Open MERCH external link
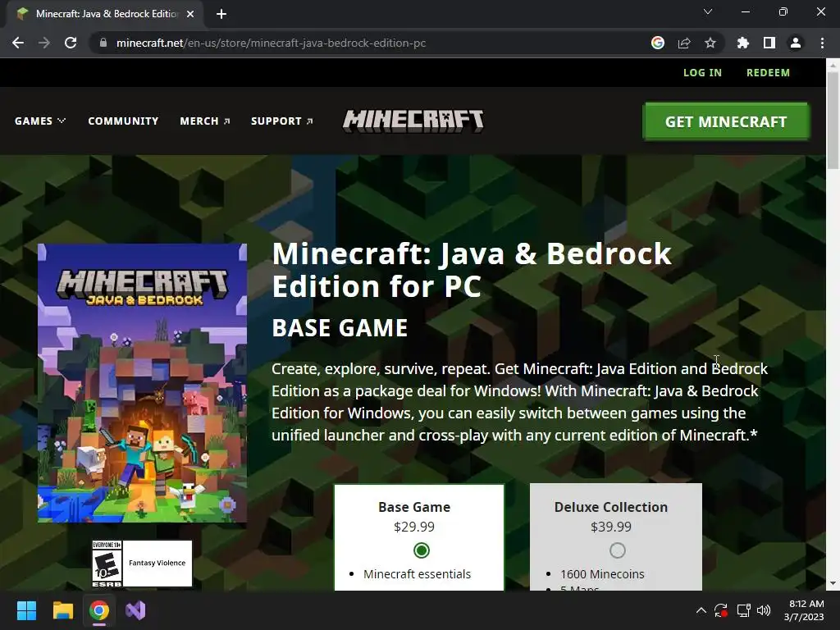 (204, 121)
